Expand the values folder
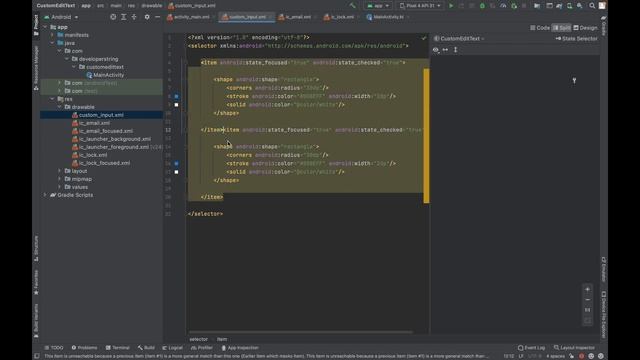Screen dimensions: 640x360 (x=60, y=187)
